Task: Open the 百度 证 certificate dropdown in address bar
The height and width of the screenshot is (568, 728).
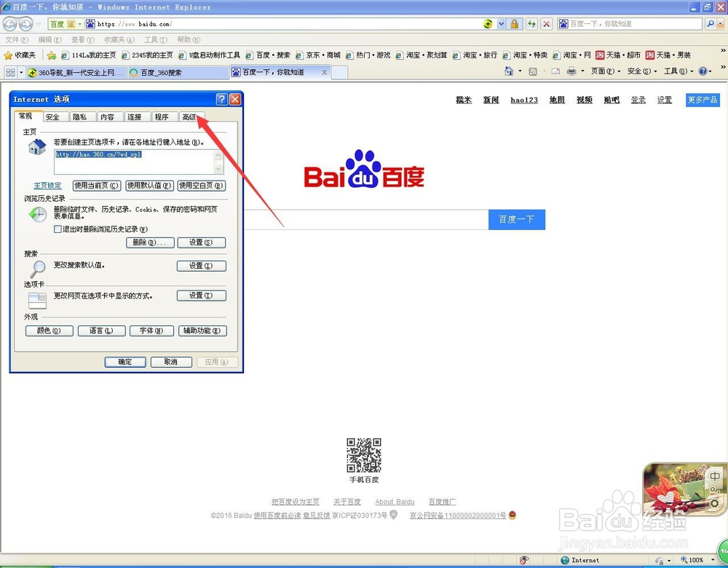Action: [x=79, y=24]
